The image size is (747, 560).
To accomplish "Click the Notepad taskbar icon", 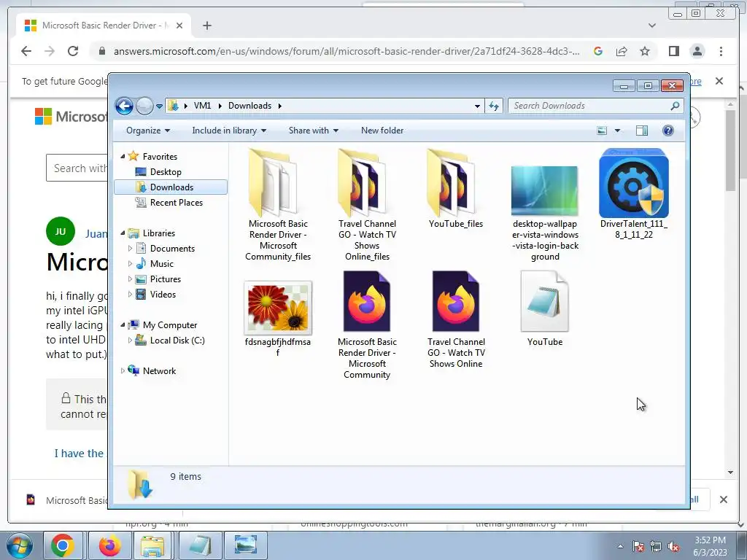I will 201,545.
